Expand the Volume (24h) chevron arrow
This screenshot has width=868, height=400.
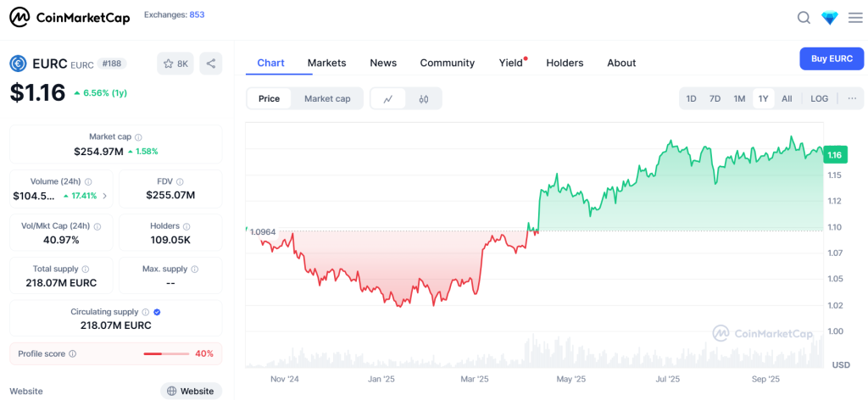(105, 196)
